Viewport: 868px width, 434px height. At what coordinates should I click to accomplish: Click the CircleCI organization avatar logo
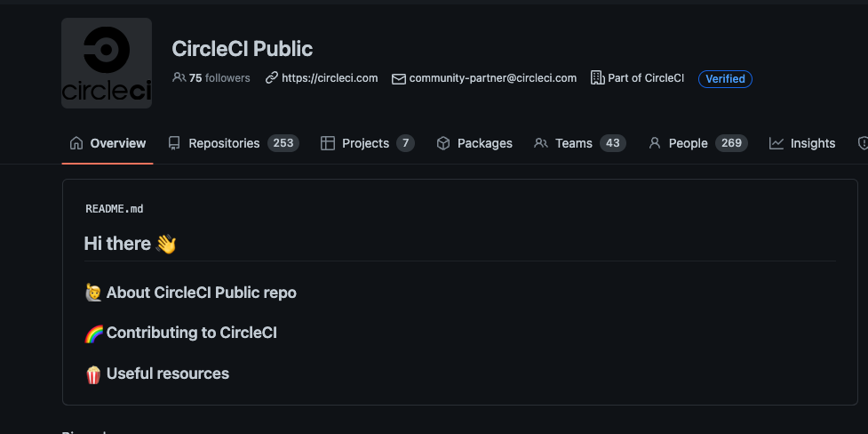click(x=107, y=63)
